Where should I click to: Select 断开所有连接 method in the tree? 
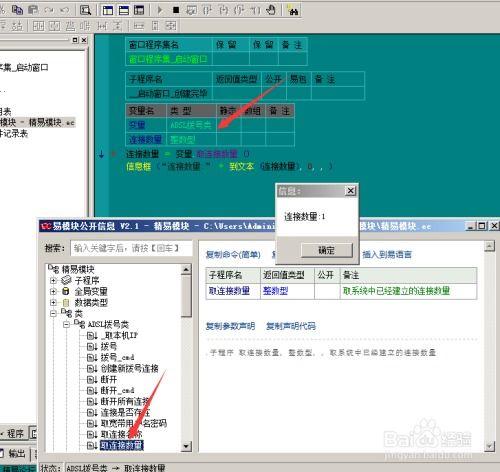pyautogui.click(x=125, y=401)
